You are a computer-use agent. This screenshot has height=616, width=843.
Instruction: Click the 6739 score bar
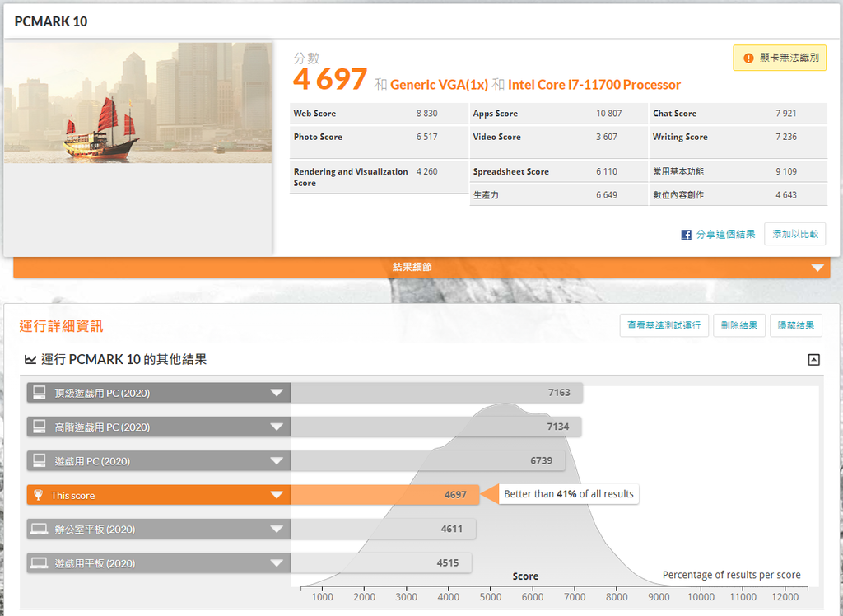click(428, 461)
